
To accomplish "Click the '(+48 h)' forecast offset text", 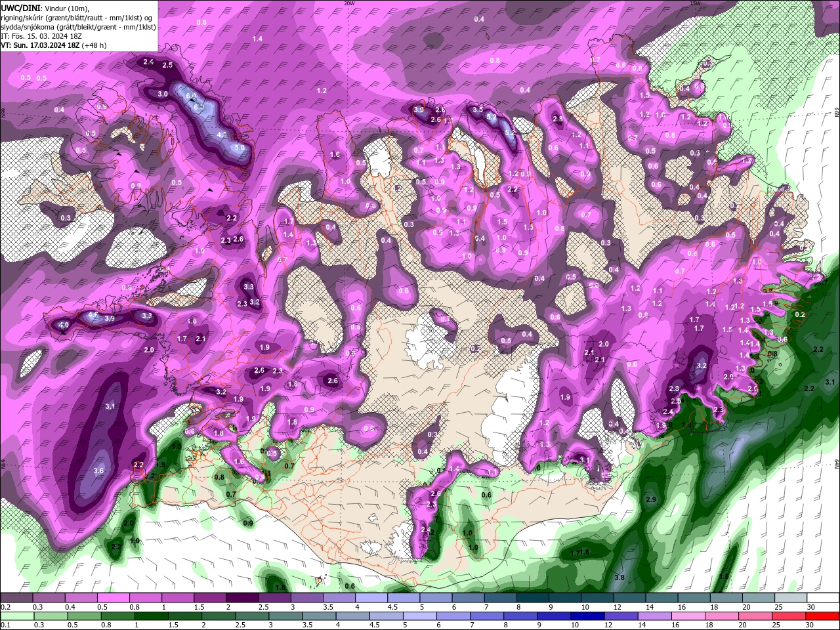I will 94,45.
